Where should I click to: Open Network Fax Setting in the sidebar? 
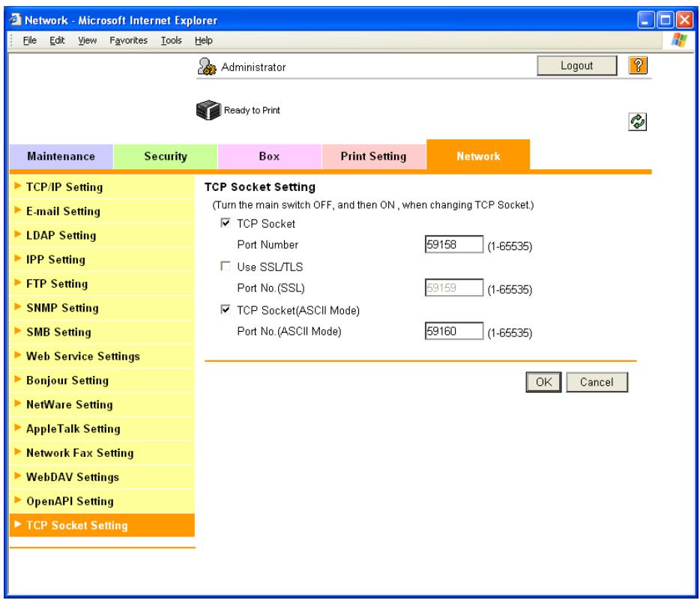pos(102,452)
